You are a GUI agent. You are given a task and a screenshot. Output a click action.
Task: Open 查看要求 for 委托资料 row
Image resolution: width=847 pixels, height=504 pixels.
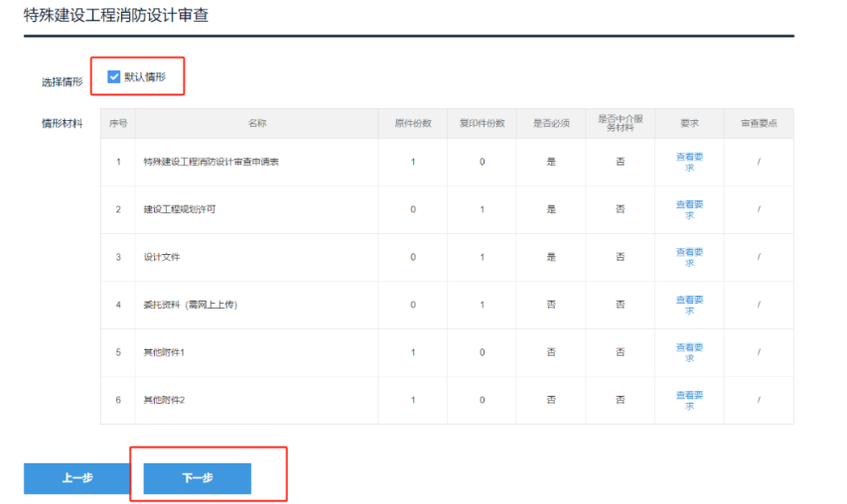click(689, 305)
